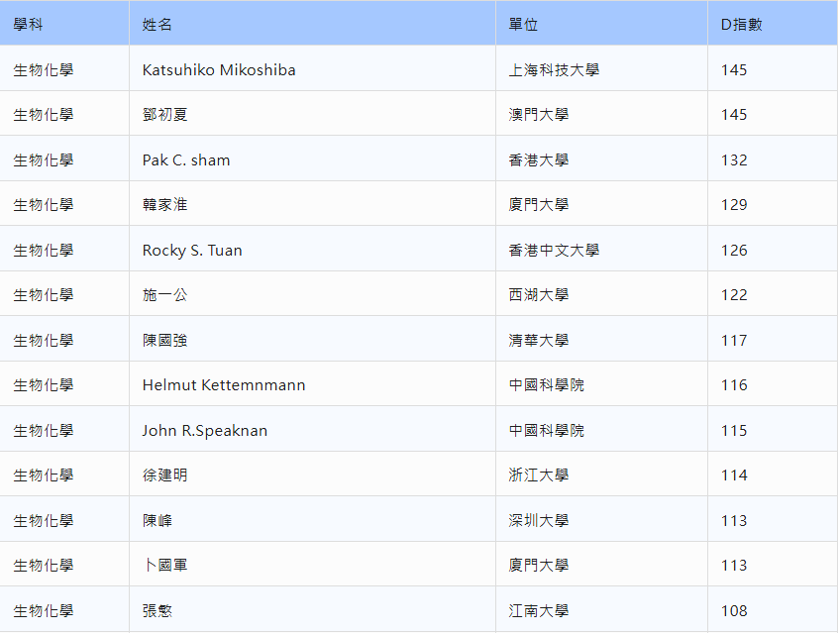Select the Pak C. sham cell
This screenshot has width=840, height=633.
[x=186, y=160]
